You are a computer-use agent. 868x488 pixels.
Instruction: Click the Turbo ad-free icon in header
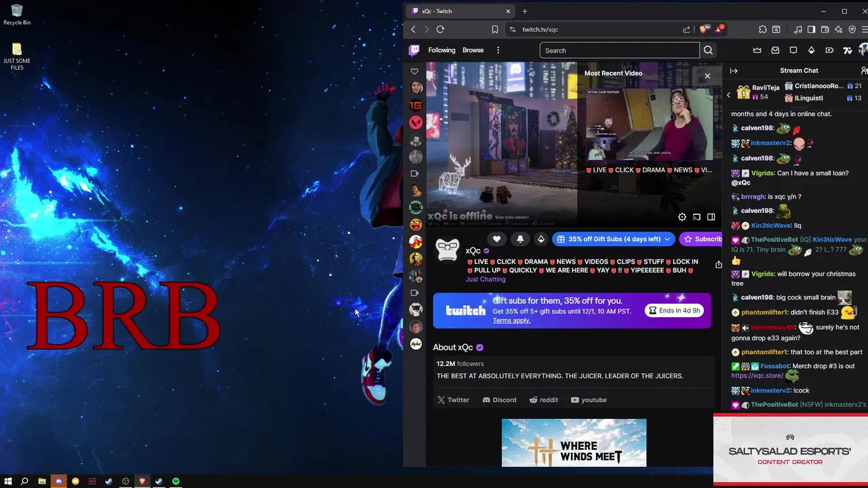coord(829,50)
